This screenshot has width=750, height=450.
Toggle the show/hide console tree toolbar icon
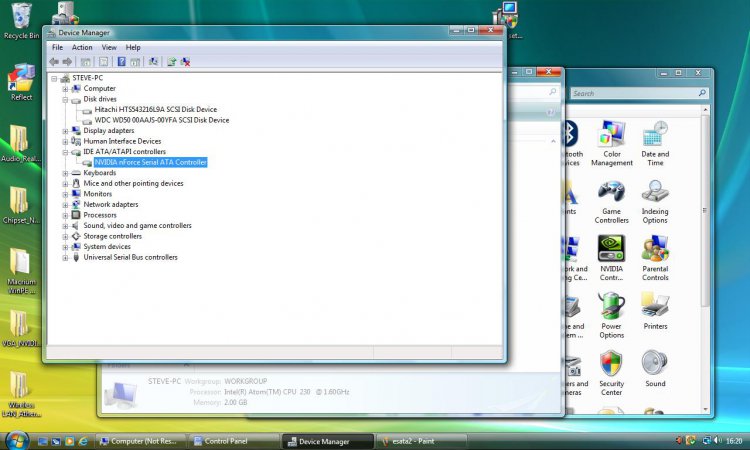coord(85,62)
